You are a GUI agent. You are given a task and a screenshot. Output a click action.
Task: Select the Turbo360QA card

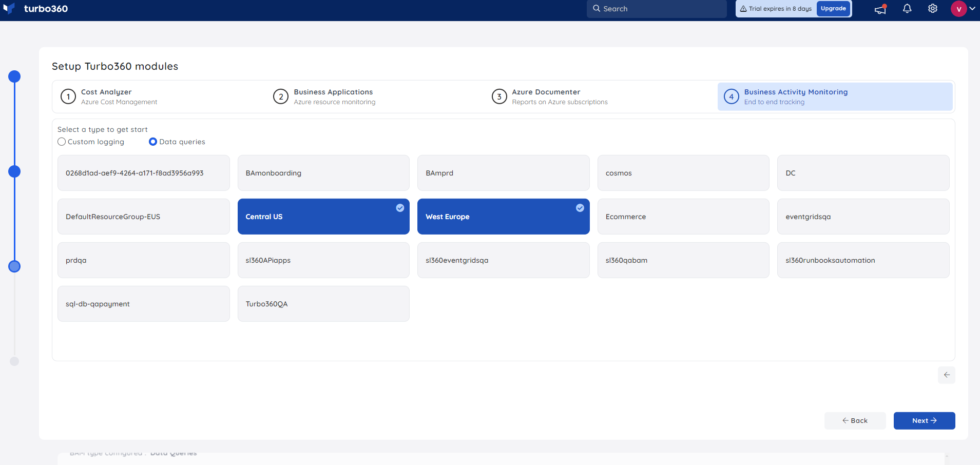pos(323,304)
